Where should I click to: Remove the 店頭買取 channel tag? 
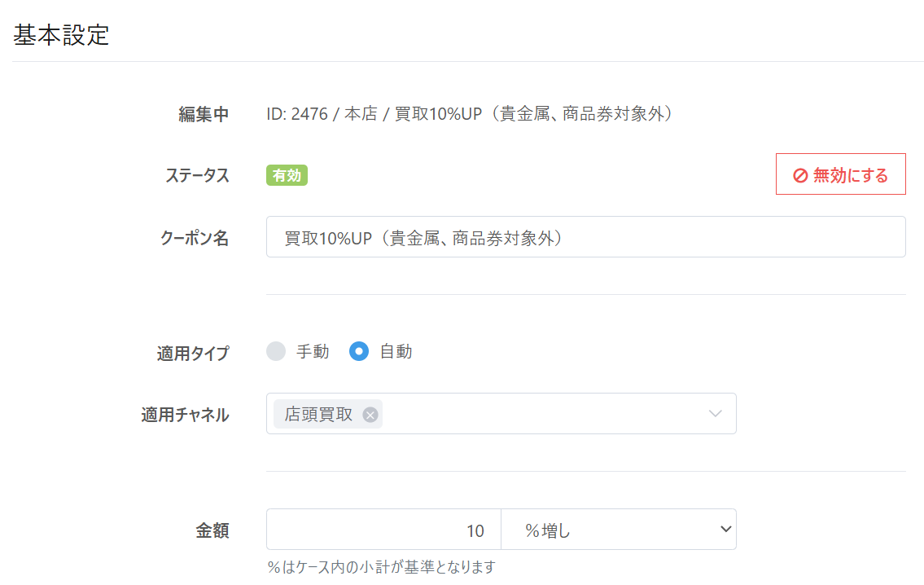click(x=370, y=415)
